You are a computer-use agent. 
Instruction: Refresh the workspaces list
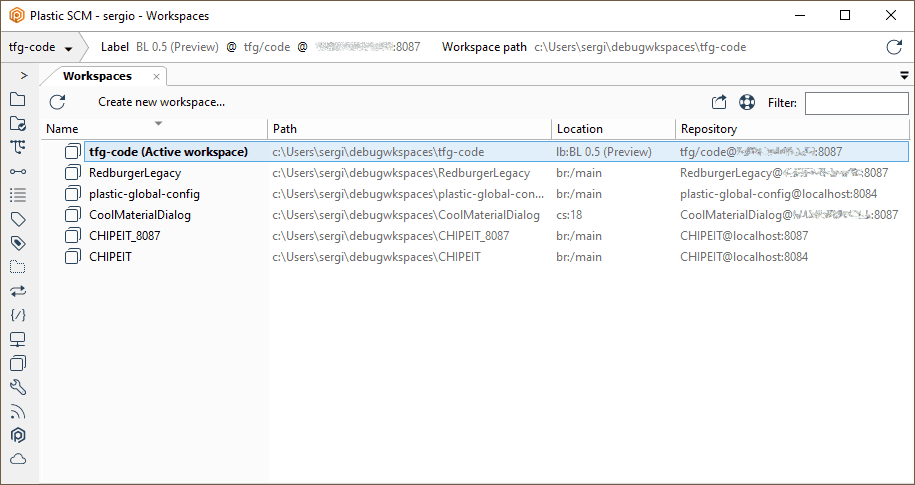(57, 102)
